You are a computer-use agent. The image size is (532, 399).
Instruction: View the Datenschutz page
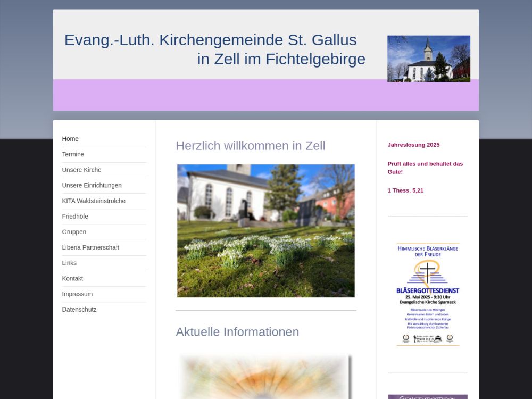tap(79, 309)
